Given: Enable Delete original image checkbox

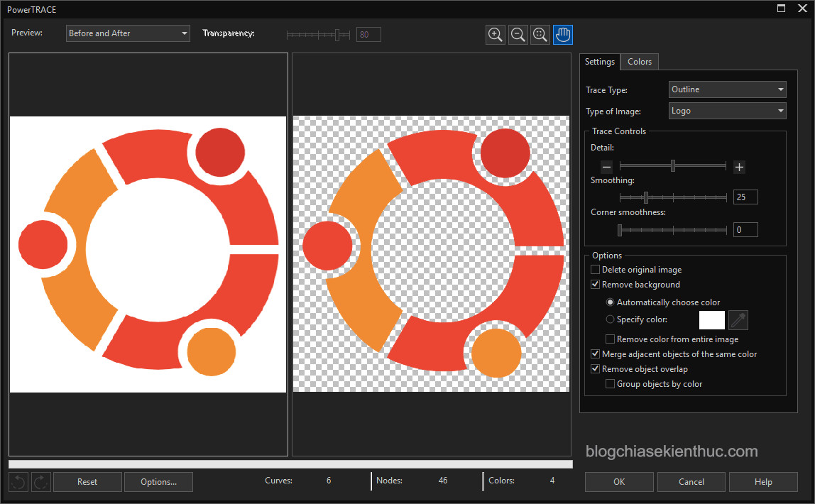Looking at the screenshot, I should pos(595,270).
